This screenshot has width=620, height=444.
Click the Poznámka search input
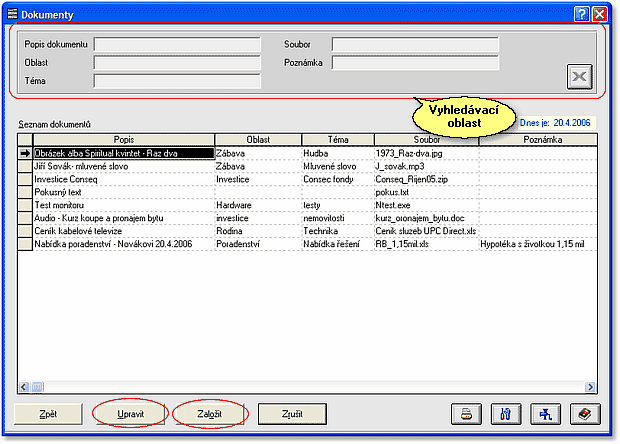[x=414, y=63]
